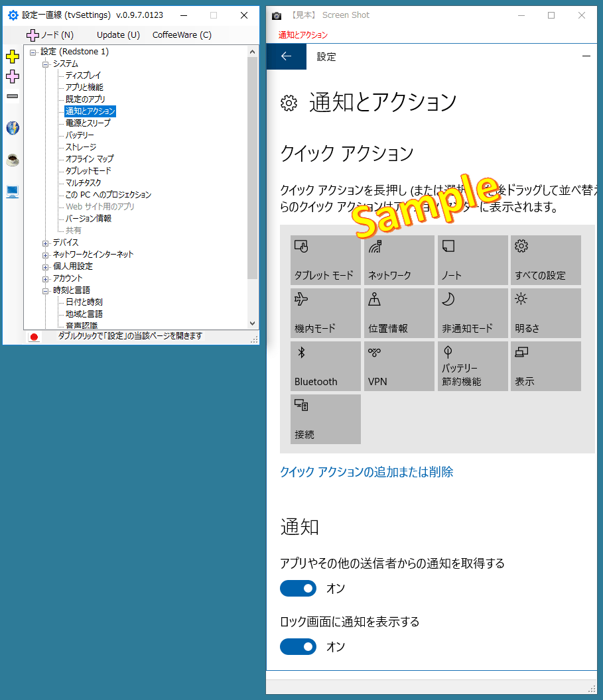This screenshot has height=700, width=603.
Task: Click the yellow plus icon in sidebar
Action: pos(12,56)
